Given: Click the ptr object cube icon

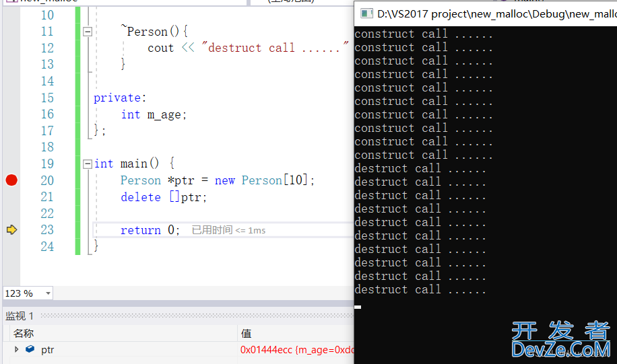Looking at the screenshot, I should [30, 349].
